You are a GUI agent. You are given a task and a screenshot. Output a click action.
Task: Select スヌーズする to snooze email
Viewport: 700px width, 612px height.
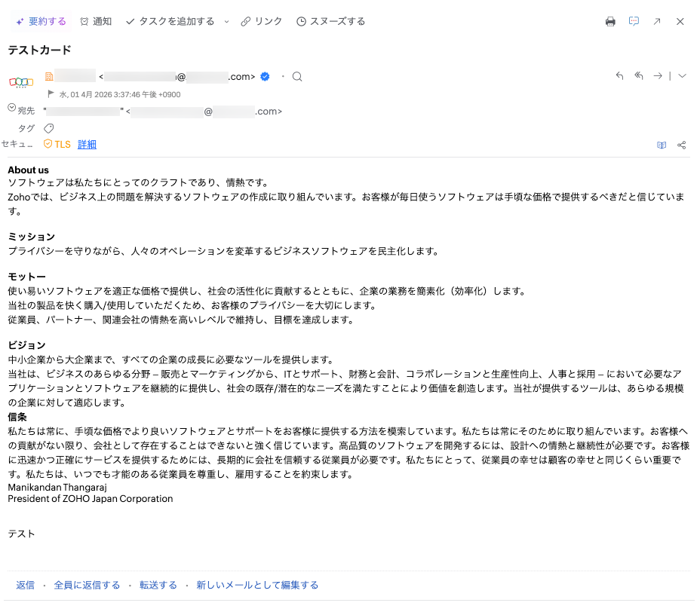331,22
